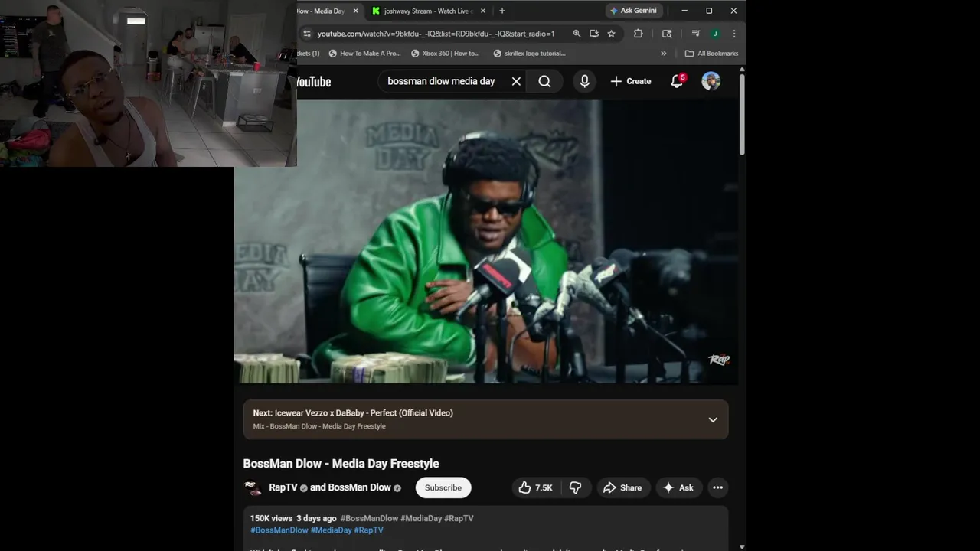
Task: Click the YouTube search magnifier button
Action: (x=544, y=81)
